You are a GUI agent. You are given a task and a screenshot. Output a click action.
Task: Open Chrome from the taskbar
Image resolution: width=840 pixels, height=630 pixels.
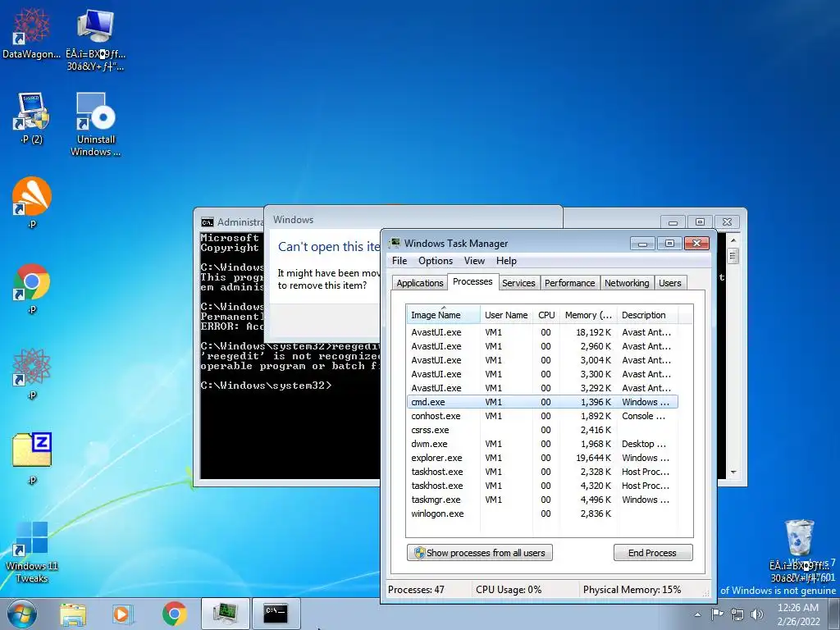click(x=174, y=614)
